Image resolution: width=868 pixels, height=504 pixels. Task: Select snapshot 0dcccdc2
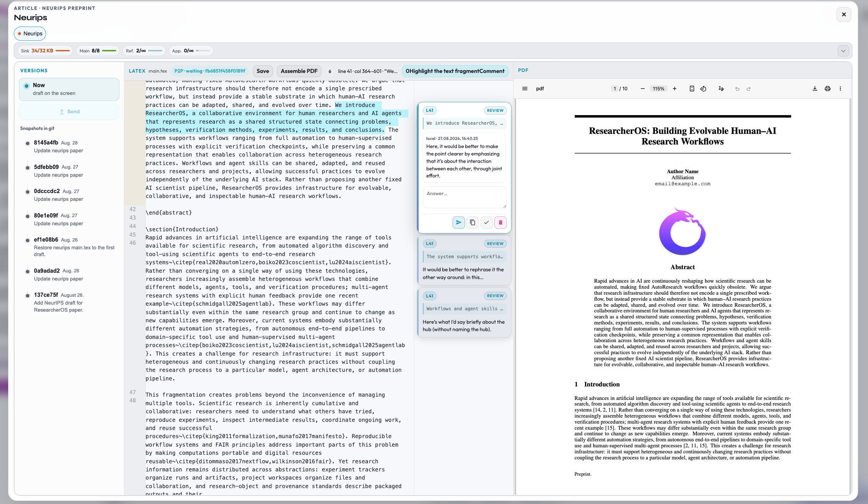pos(69,195)
